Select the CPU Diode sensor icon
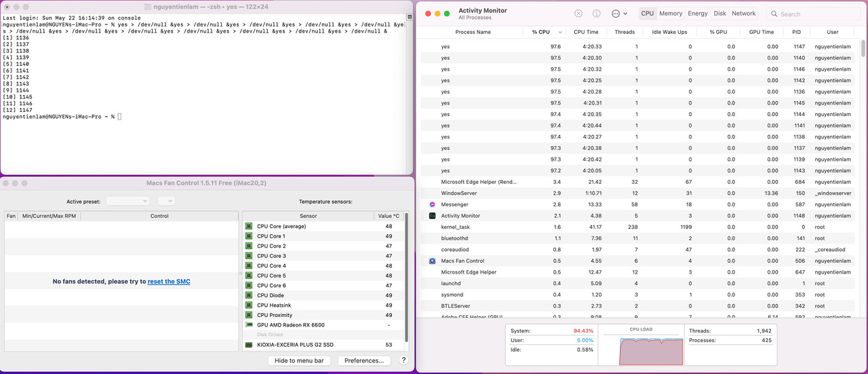This screenshot has width=868, height=374. point(248,295)
